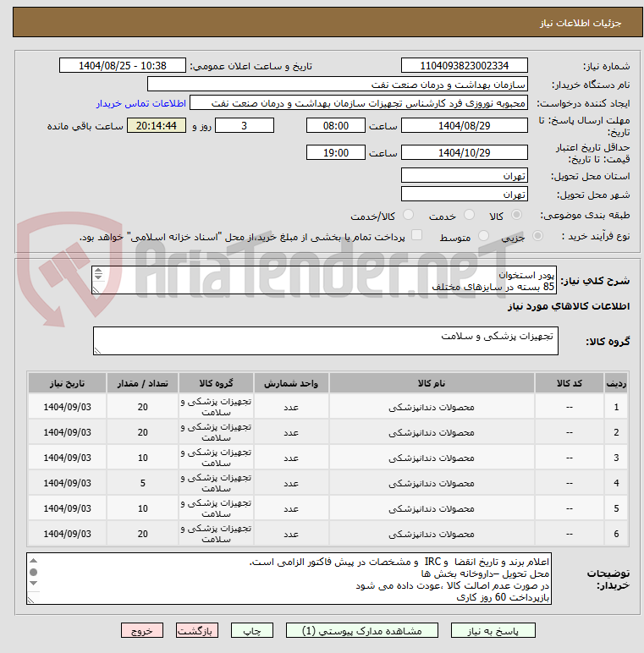Viewport: 644px width, 653px height.
Task: Click scroll up arrow in buyer notes
Action: pos(34,561)
